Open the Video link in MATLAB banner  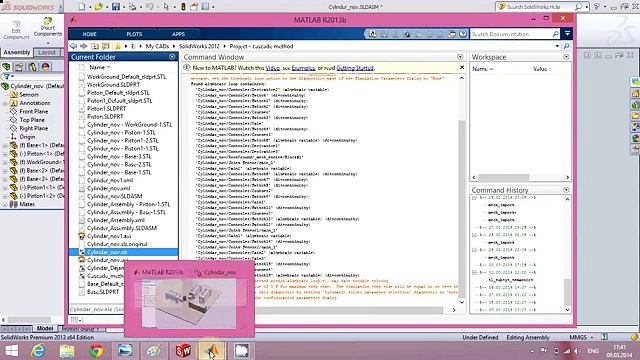point(273,68)
